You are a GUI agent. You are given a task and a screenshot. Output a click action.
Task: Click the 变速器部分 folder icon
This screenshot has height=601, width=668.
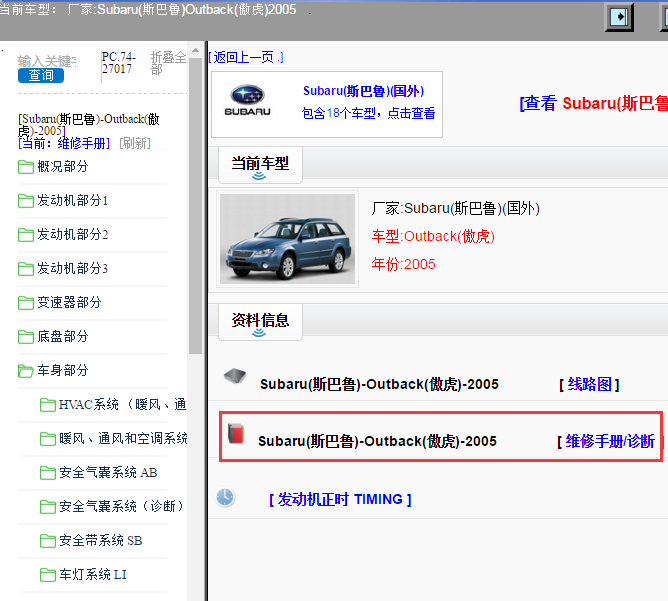[x=26, y=303]
